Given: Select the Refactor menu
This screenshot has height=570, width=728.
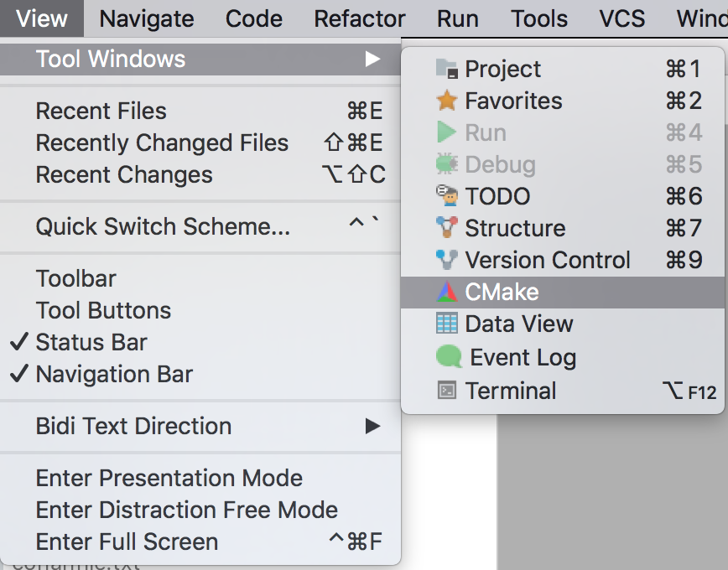Looking at the screenshot, I should (359, 18).
